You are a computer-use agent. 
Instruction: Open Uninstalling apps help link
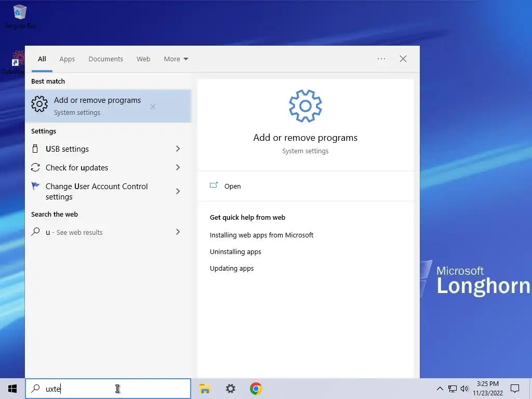coord(235,251)
